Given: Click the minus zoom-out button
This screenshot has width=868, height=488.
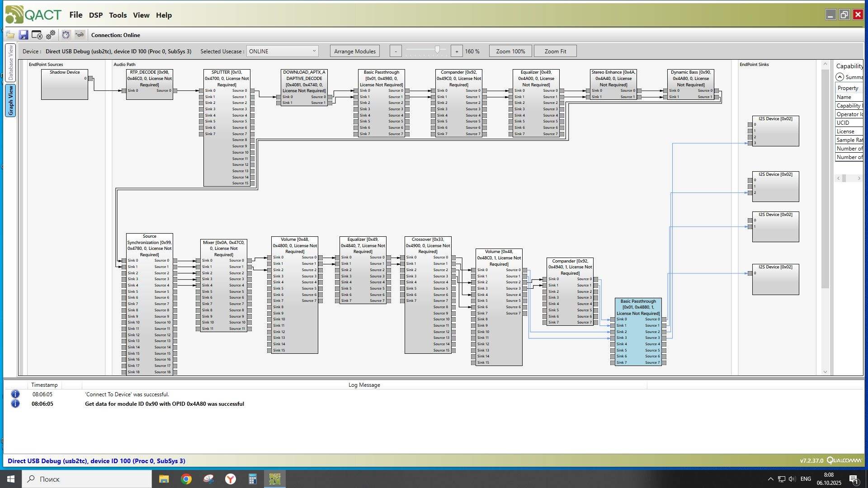Looking at the screenshot, I should pos(396,51).
